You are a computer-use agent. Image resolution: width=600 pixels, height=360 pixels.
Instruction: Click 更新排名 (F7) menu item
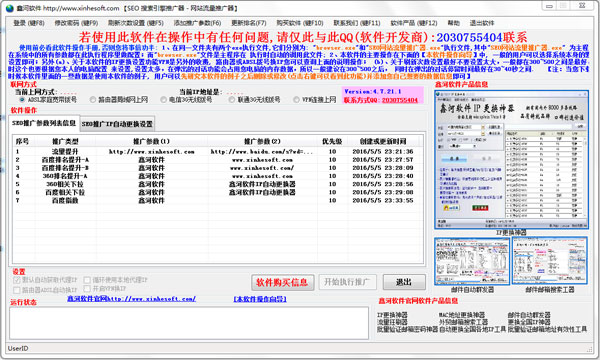249,23
